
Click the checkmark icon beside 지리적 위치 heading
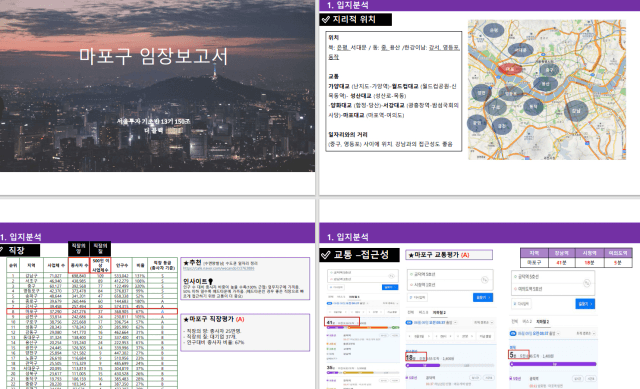tap(326, 19)
